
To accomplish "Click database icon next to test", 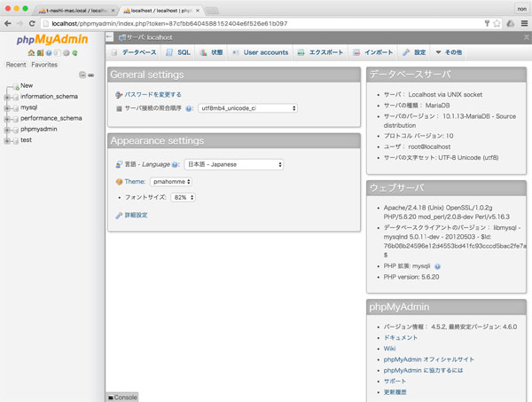I will pyautogui.click(x=15, y=140).
